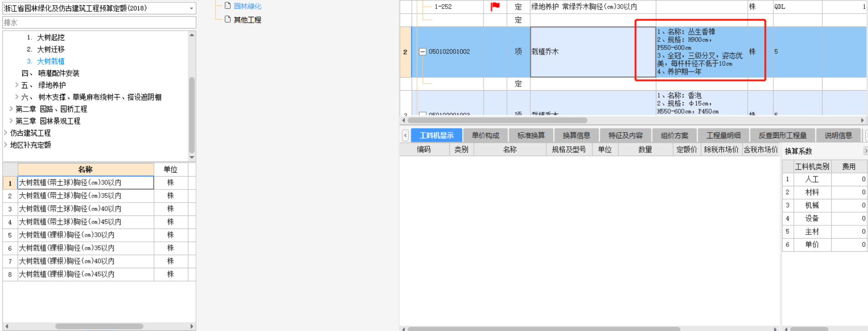868x331 pixels.
Task: Select row 大树栽植(带土球)胸径45以内
Action: click(x=86, y=222)
